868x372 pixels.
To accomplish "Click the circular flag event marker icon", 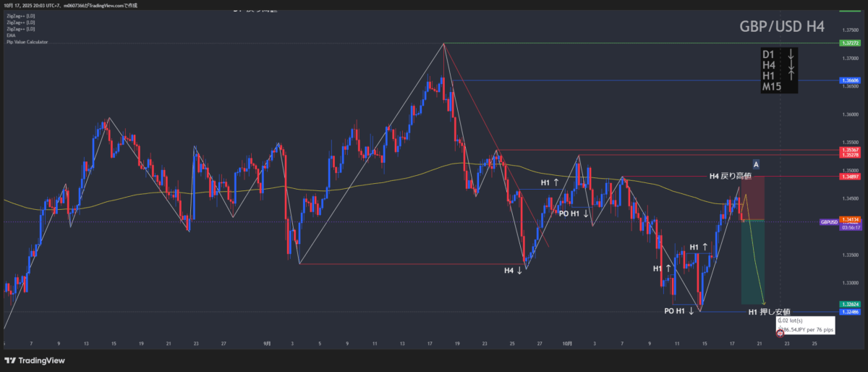I will click(x=780, y=336).
